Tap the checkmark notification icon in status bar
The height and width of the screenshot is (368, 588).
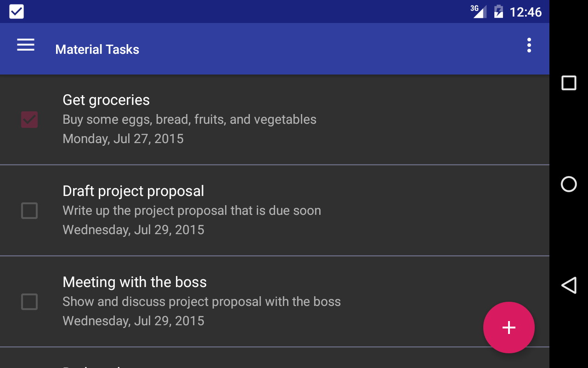[x=17, y=11]
